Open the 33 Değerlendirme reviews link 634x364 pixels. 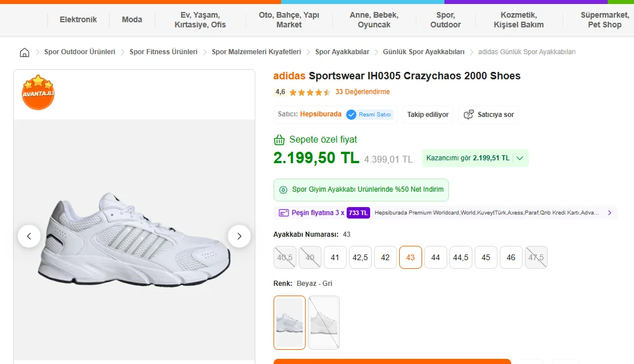click(x=362, y=92)
